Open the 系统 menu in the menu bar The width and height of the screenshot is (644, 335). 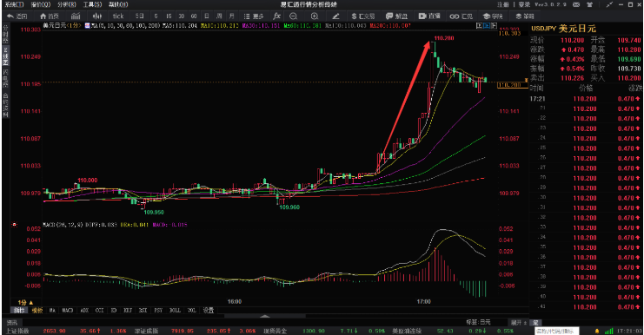pyautogui.click(x=14, y=4)
